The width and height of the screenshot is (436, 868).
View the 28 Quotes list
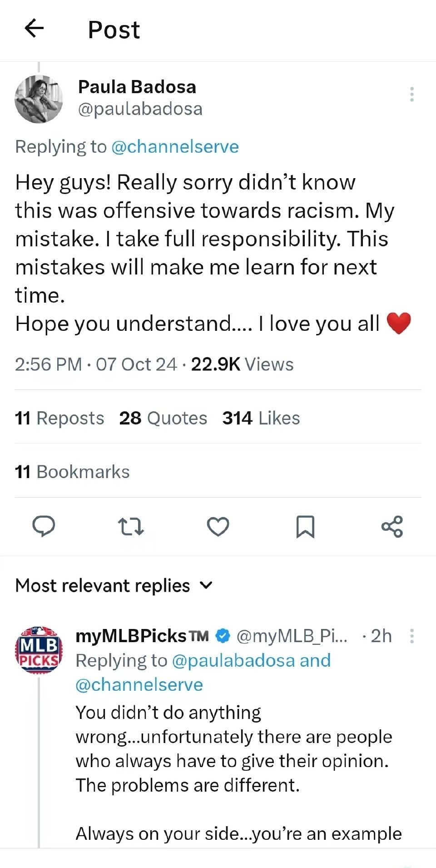click(x=163, y=418)
